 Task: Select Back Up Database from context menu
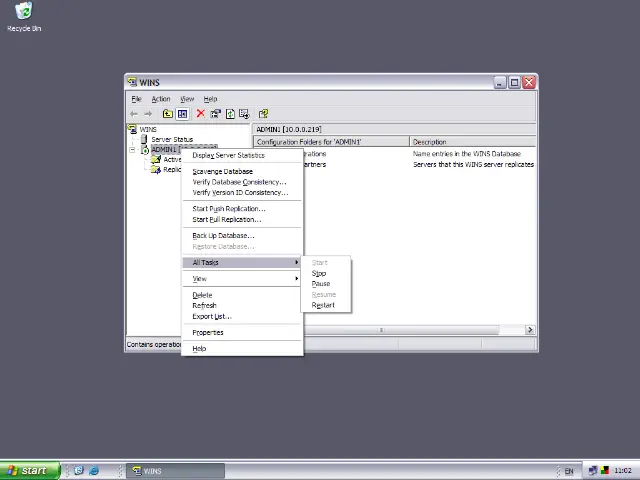223,235
